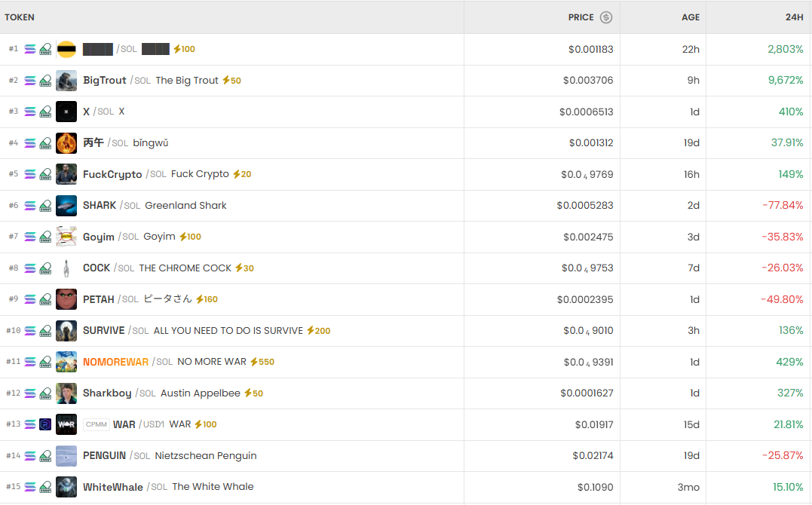Open the BigTrout token logo thumbnail

tap(66, 81)
